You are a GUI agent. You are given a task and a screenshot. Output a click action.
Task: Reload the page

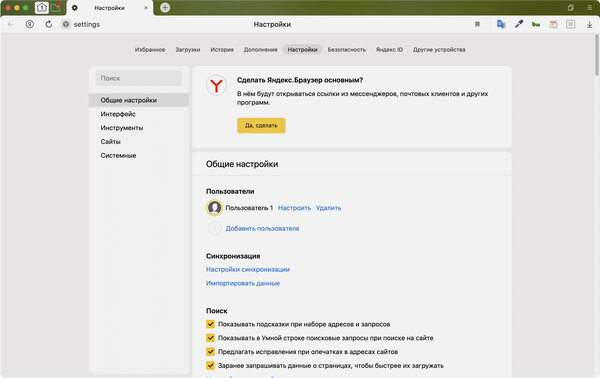[x=49, y=24]
